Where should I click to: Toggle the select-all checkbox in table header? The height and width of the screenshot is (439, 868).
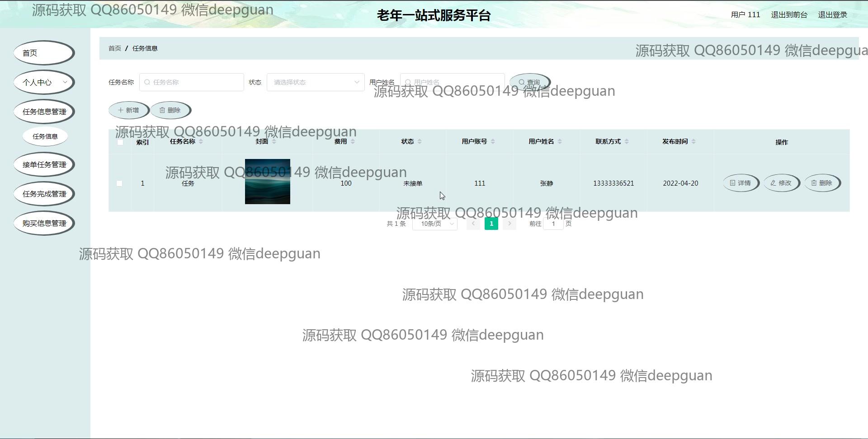pos(120,142)
